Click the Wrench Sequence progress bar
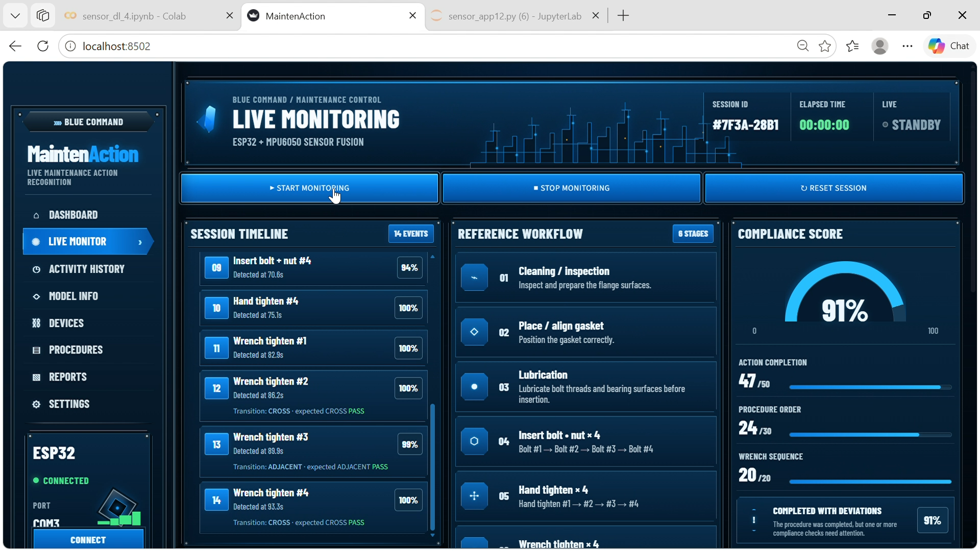The width and height of the screenshot is (980, 551). [870, 482]
